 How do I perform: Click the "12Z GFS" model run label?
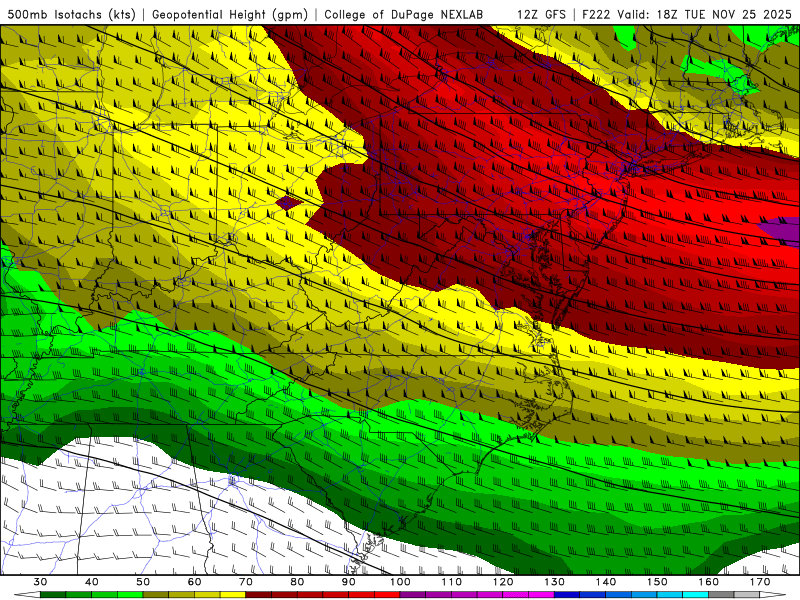pyautogui.click(x=541, y=14)
